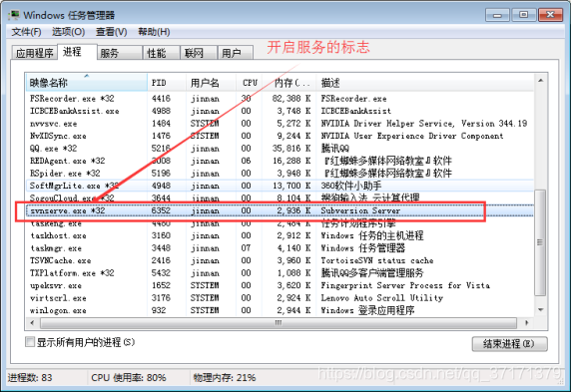Screen dimensions: 571x392
Task: Select the FSRecorder.exe *32 process row
Action: pyautogui.click(x=280, y=99)
